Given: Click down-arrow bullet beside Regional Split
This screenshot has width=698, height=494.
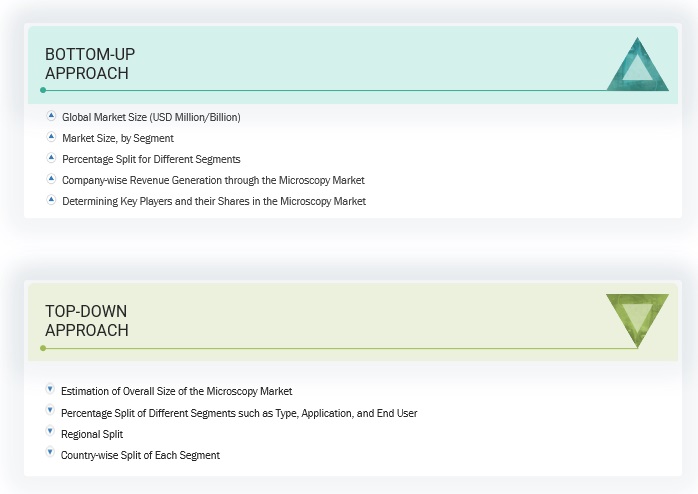Looking at the screenshot, I should coord(50,432).
